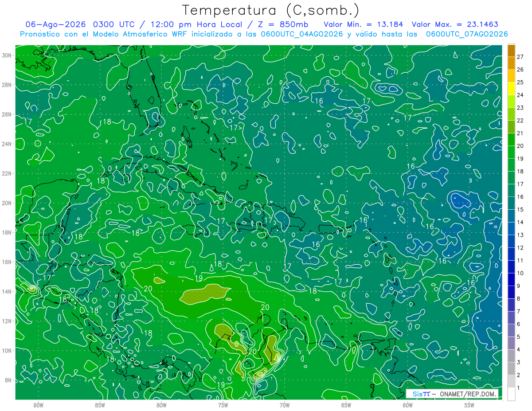
Task: Click the 22N latitude axis label
Action: tap(8, 173)
